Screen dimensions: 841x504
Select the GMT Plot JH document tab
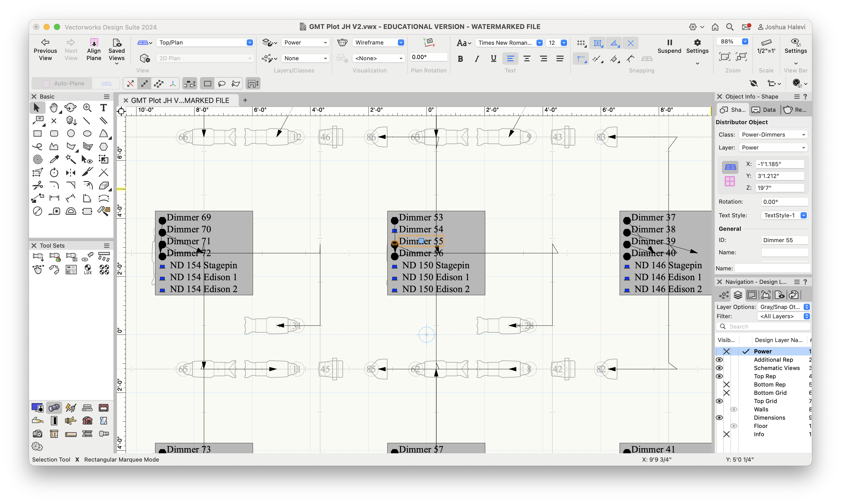pos(180,101)
